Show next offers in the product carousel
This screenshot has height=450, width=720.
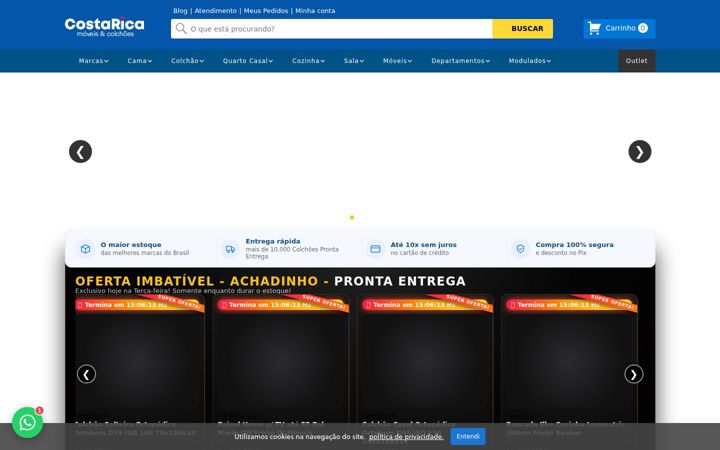(x=634, y=374)
